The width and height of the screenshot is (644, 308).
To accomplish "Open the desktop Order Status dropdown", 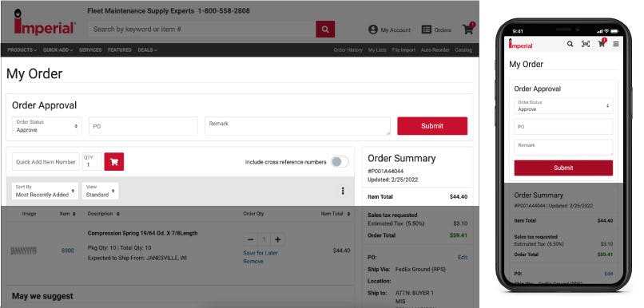I will pos(47,126).
